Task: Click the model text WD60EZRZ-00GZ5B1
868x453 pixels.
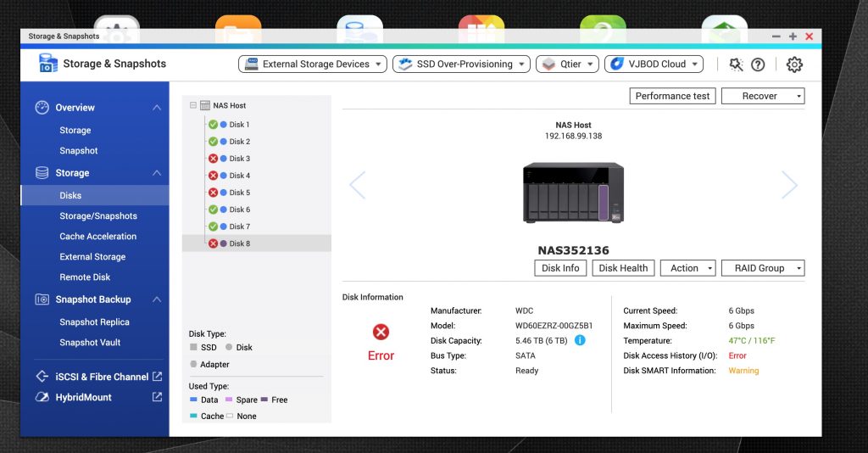Action: pyautogui.click(x=554, y=326)
